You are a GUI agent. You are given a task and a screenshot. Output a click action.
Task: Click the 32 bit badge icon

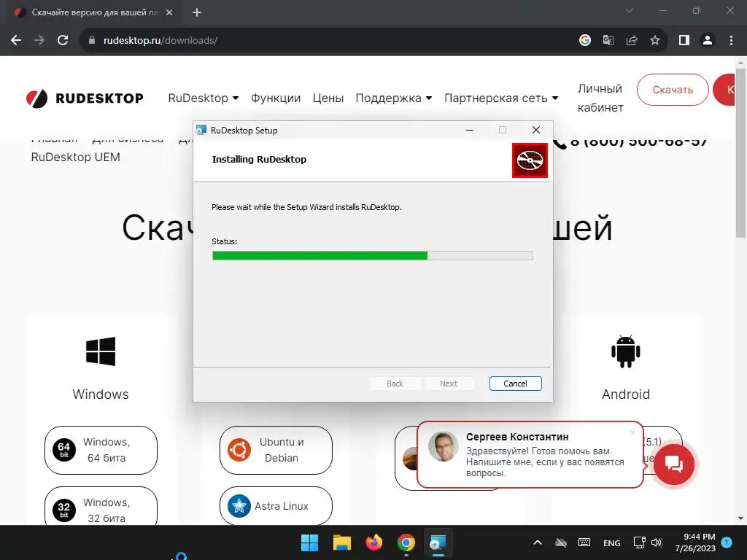point(64,510)
